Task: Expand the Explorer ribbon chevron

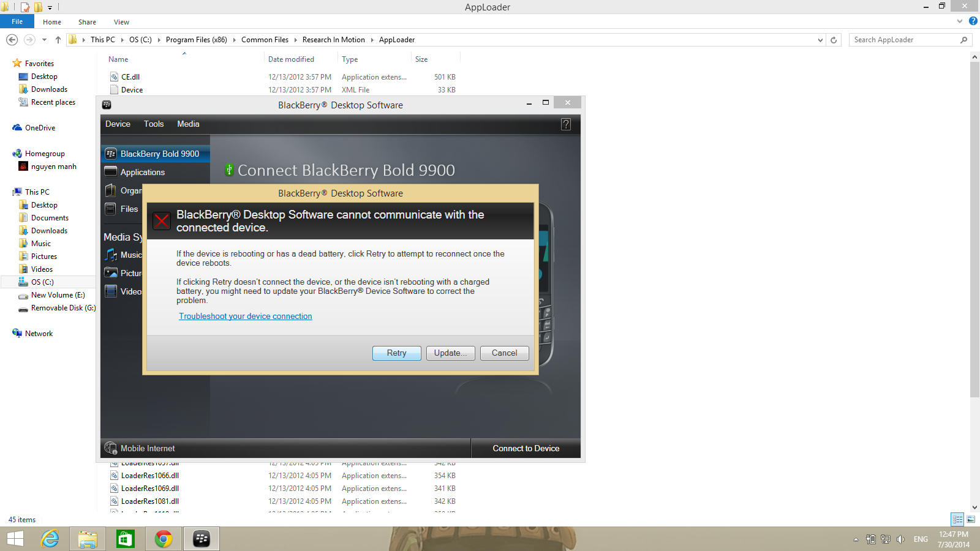Action: click(960, 21)
